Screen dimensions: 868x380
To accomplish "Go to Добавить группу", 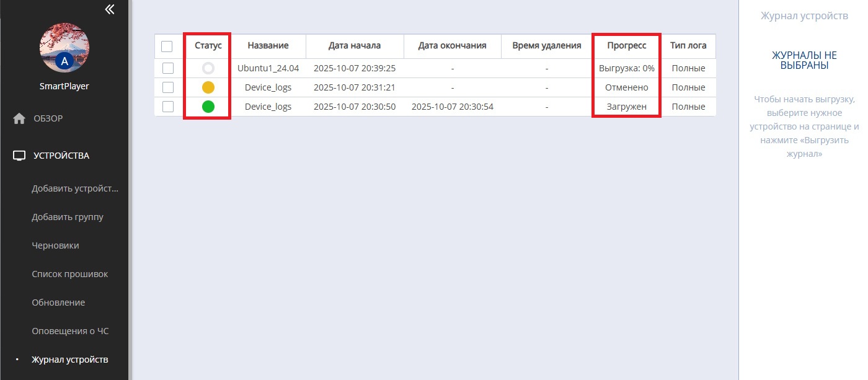I will pos(68,218).
